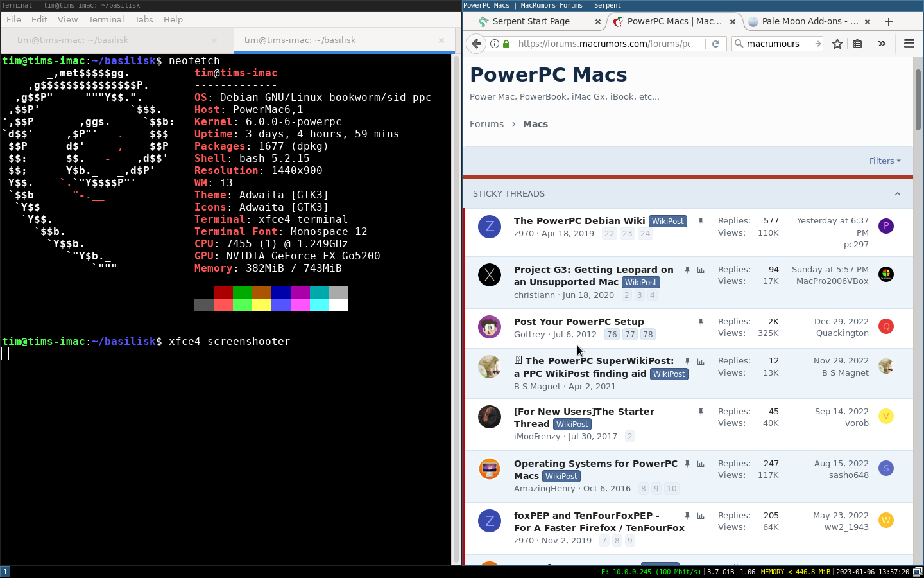Image resolution: width=924 pixels, height=578 pixels.
Task: Open Operating Systems for PowerPC Macs thread
Action: (x=595, y=469)
